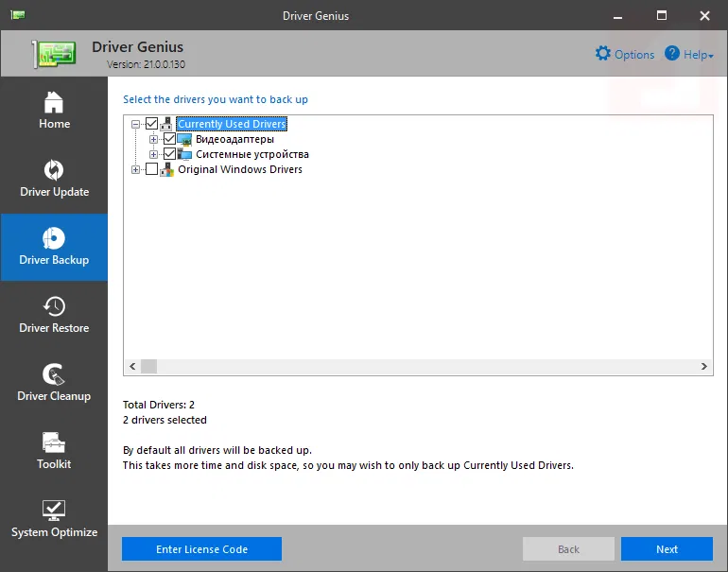Uncheck the Системные устройства checkbox
The image size is (728, 572).
click(x=169, y=154)
